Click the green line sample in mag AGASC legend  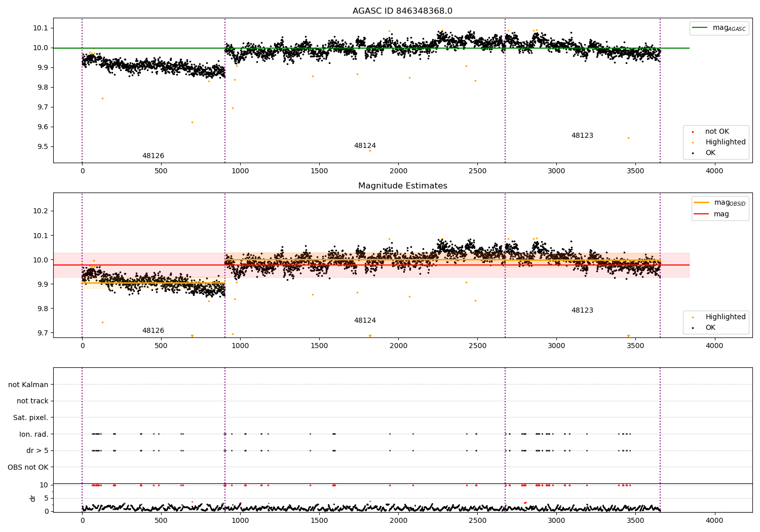coord(700,28)
